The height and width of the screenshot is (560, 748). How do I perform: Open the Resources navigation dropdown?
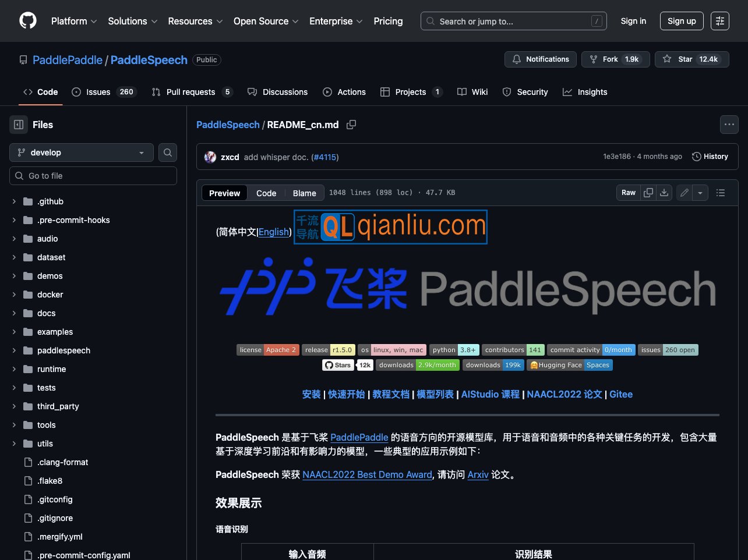(x=195, y=21)
